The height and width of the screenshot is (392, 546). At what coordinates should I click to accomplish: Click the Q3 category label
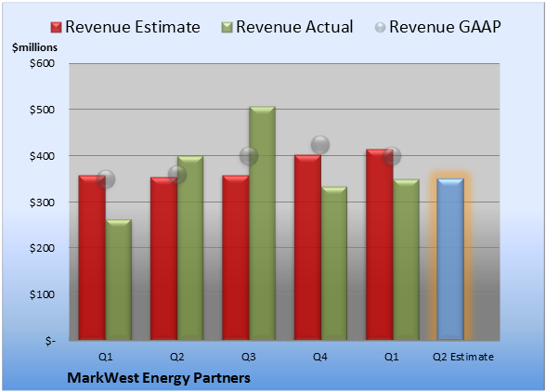[249, 357]
